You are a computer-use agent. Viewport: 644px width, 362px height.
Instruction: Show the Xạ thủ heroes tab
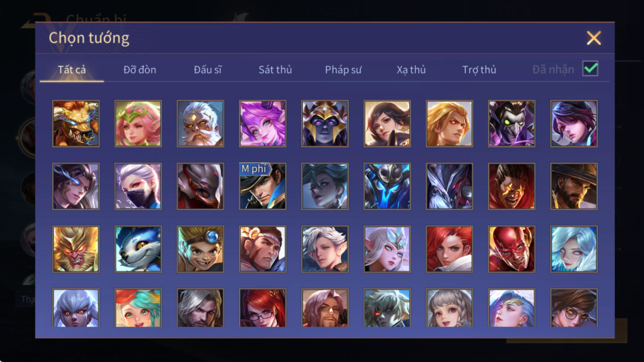pyautogui.click(x=411, y=70)
